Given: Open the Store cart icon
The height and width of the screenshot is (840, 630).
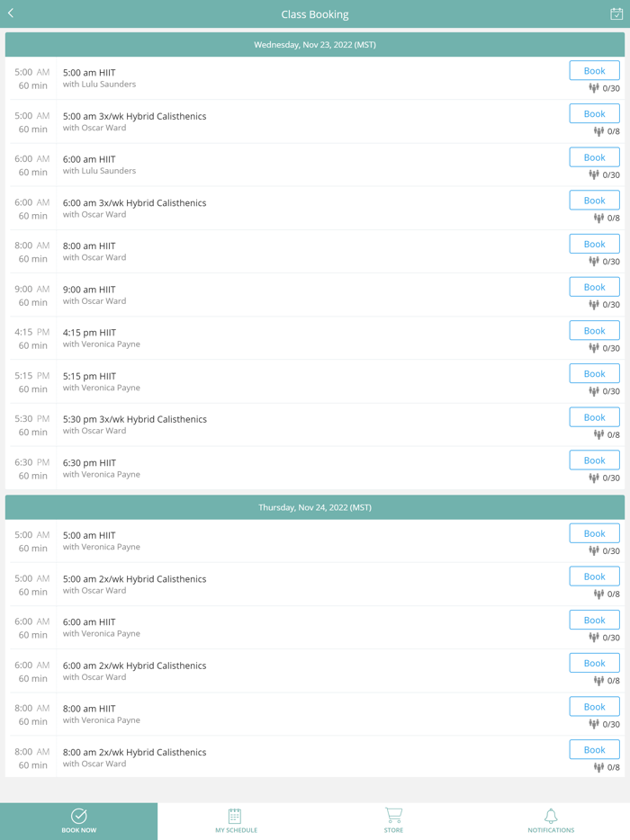Looking at the screenshot, I should click(393, 816).
